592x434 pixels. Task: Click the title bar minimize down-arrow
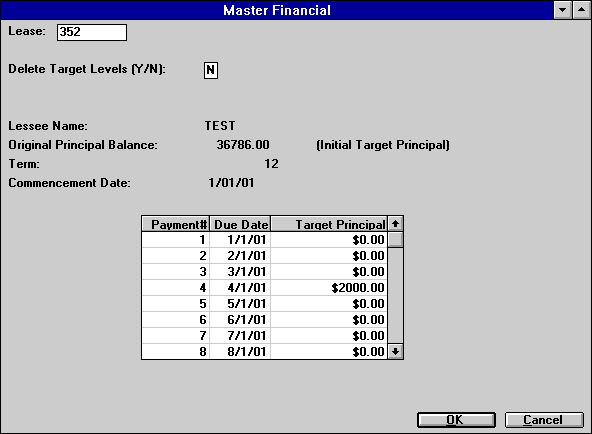tap(562, 10)
